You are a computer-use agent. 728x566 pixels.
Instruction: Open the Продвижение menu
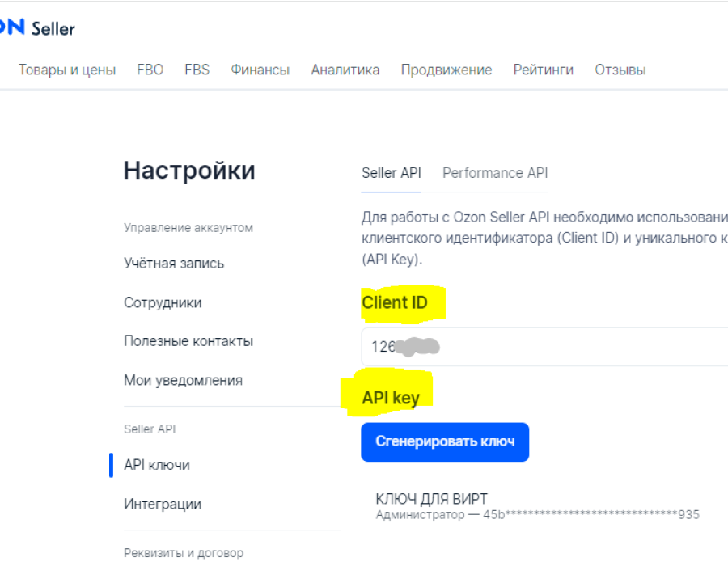pyautogui.click(x=447, y=70)
